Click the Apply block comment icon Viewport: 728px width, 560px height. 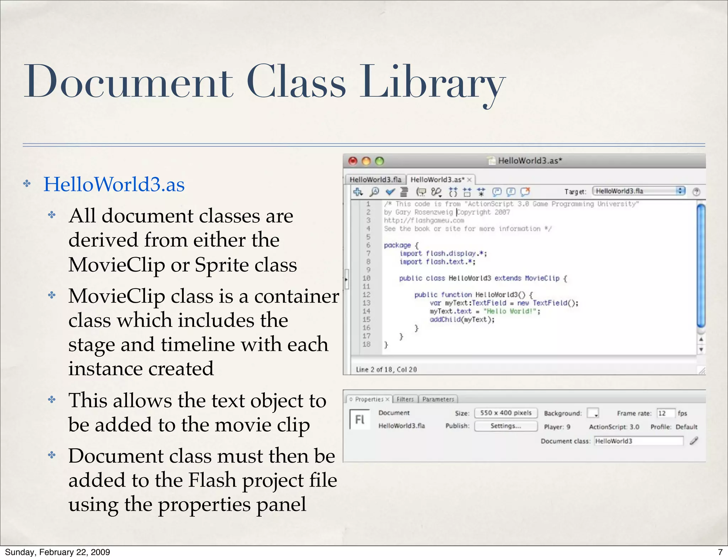coord(497,192)
